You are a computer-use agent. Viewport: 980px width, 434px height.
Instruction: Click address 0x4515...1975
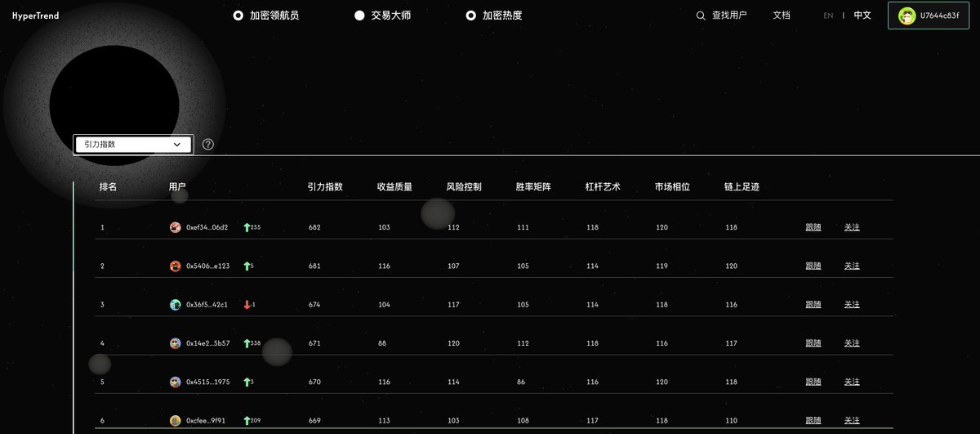click(x=208, y=383)
